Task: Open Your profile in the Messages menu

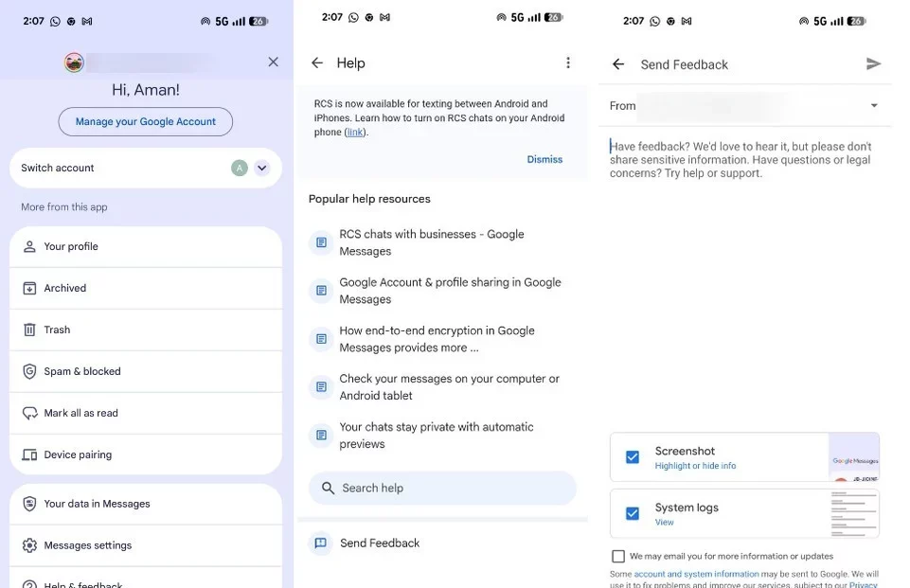Action: click(x=69, y=246)
